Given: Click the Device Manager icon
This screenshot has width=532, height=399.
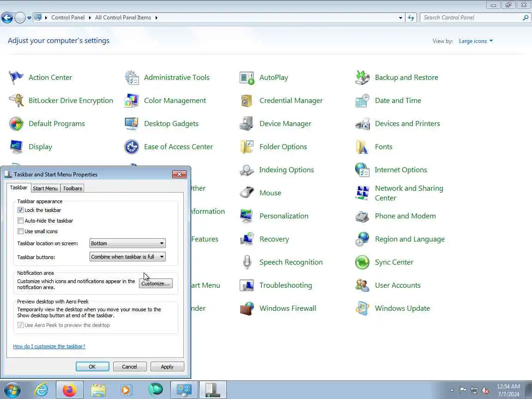Looking at the screenshot, I should coord(247,124).
